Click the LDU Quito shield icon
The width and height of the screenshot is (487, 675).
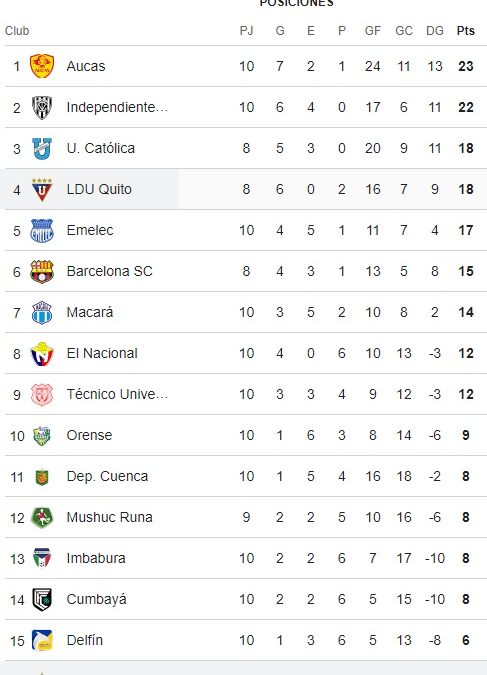tap(42, 189)
